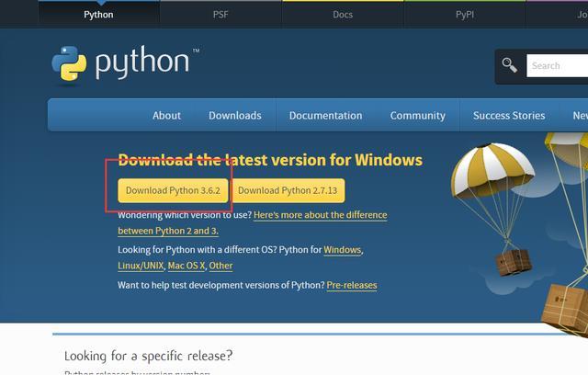Open the Python top-bar tab

(x=98, y=15)
